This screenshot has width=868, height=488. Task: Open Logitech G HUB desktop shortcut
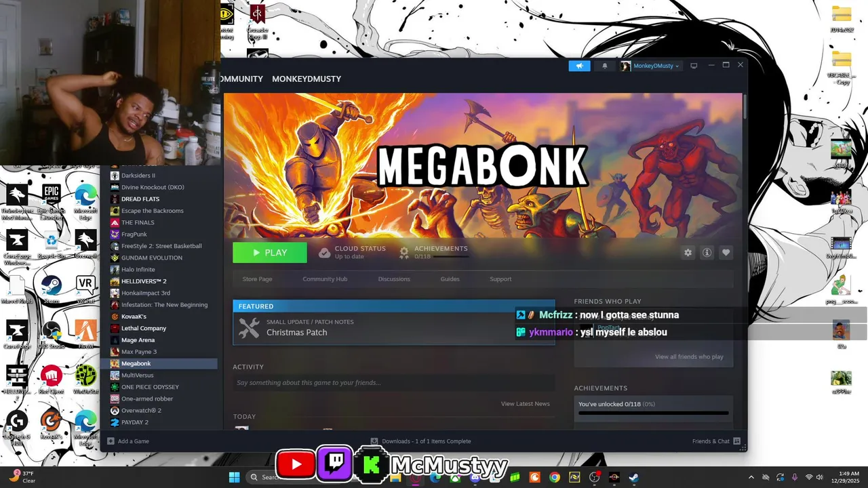click(x=17, y=428)
